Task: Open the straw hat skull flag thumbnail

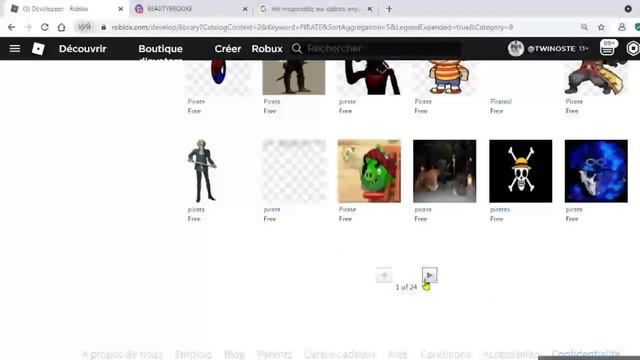Action: coord(520,171)
